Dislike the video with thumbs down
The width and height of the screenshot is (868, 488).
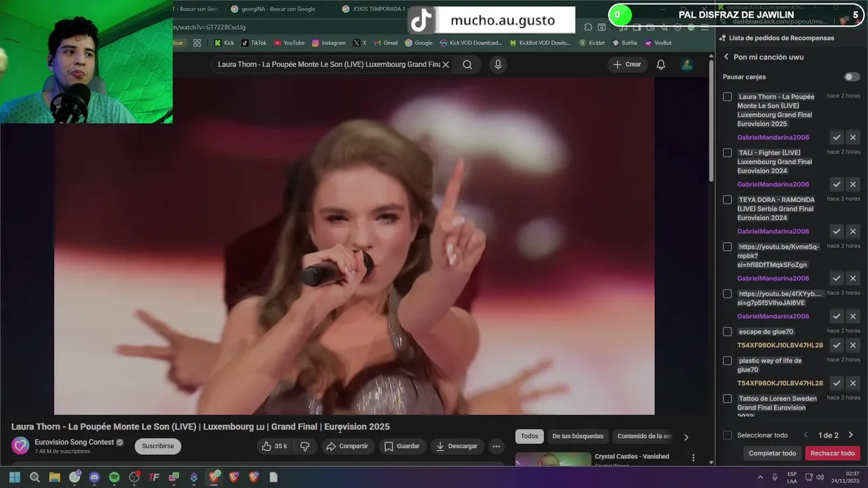click(x=305, y=446)
